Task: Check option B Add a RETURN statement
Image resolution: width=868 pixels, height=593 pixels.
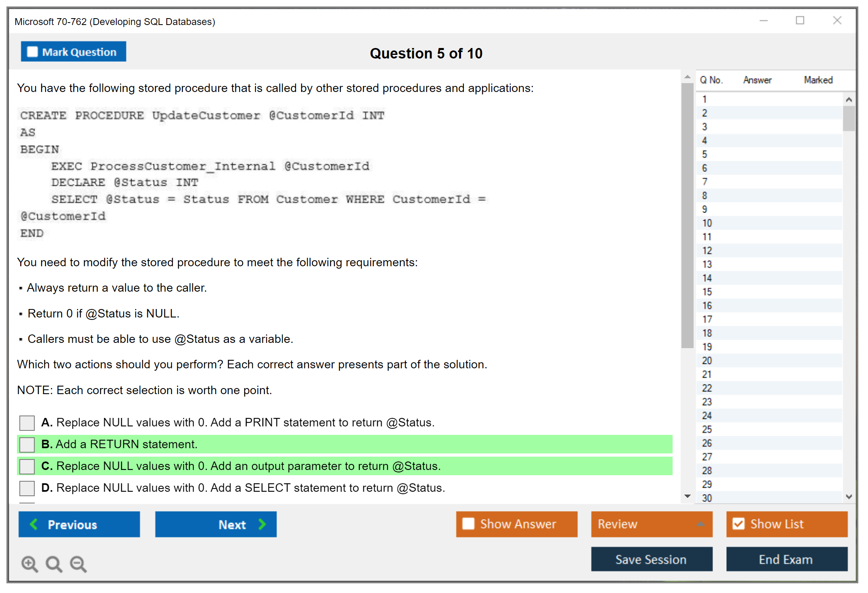Action: (x=27, y=445)
